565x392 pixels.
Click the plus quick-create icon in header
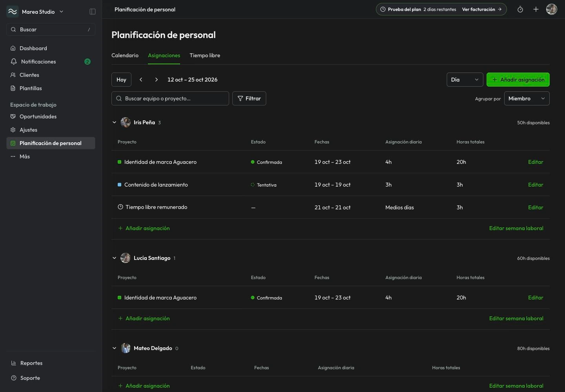click(536, 9)
